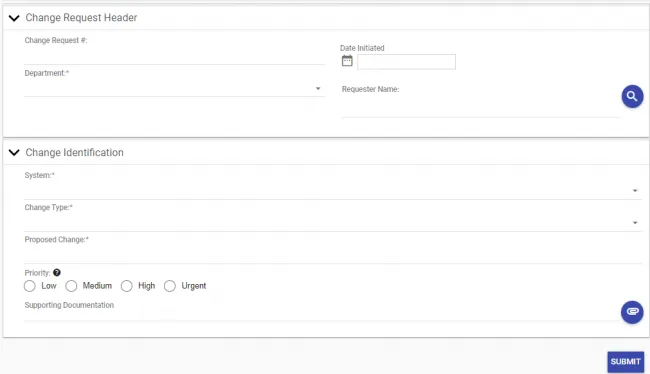Open the Date Initiated calendar icon
The width and height of the screenshot is (650, 374).
click(347, 61)
